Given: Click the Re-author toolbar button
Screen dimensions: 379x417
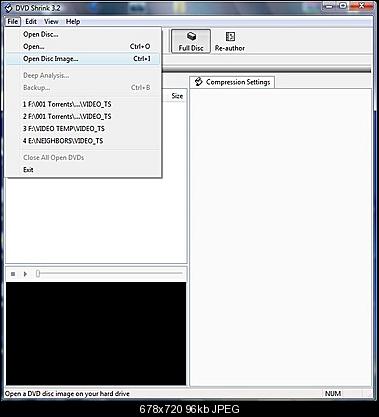Looking at the screenshot, I should [x=230, y=41].
